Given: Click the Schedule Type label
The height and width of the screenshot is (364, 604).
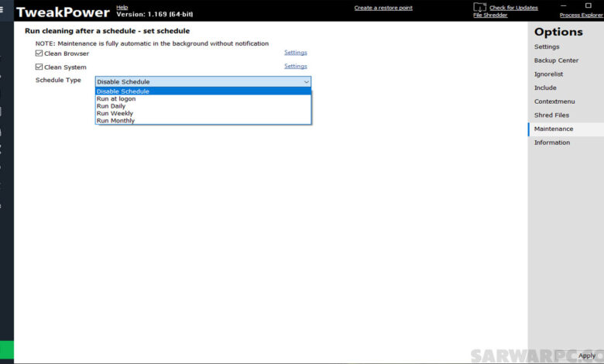Looking at the screenshot, I should tap(58, 80).
